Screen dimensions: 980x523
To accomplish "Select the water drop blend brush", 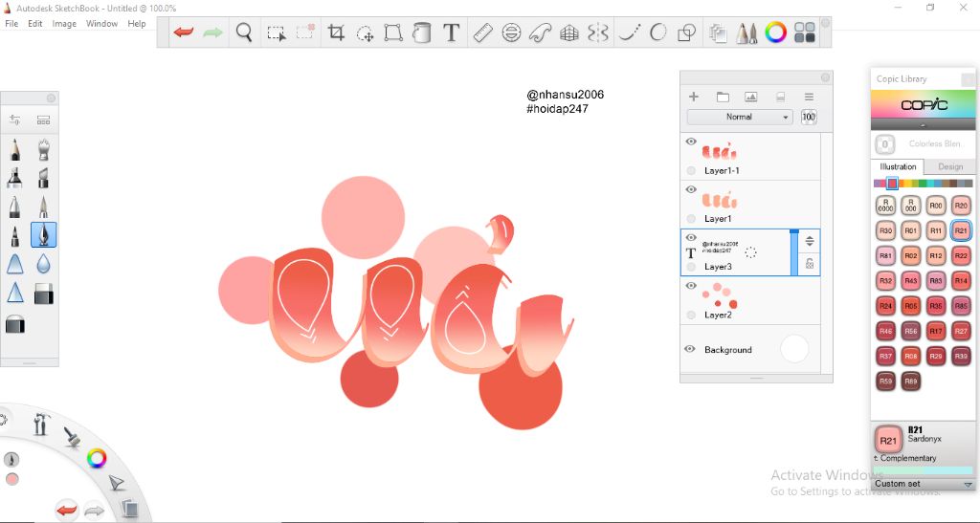I will [43, 264].
